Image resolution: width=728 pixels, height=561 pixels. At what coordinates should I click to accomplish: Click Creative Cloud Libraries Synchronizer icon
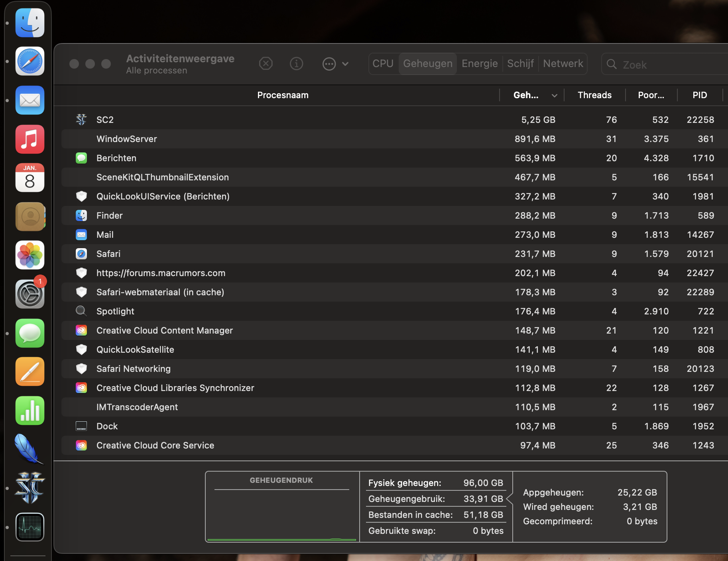[x=81, y=388]
